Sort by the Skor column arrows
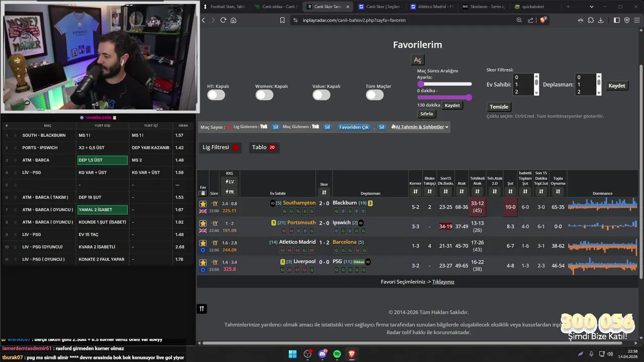This screenshot has width=644, height=362. point(324,192)
